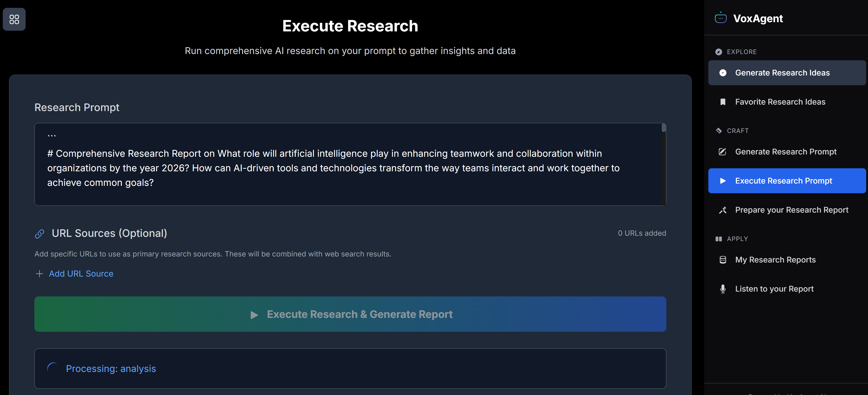Click the VoxAgent robot logo icon

(721, 18)
